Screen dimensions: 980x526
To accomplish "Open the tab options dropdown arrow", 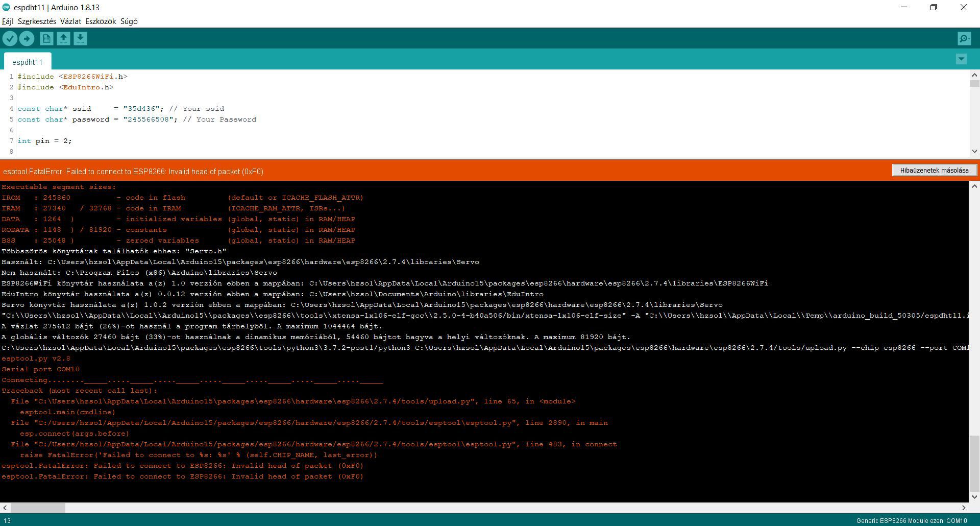I will [x=961, y=59].
